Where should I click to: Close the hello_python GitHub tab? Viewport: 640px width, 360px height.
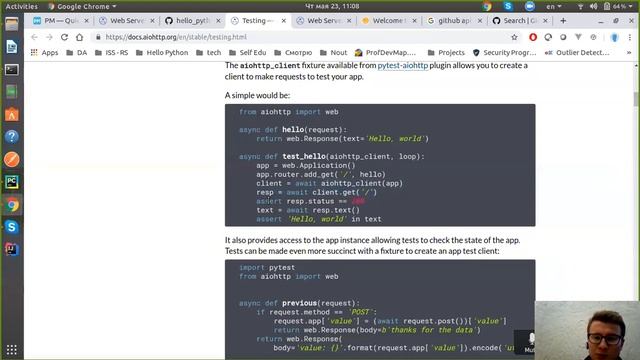(x=218, y=20)
